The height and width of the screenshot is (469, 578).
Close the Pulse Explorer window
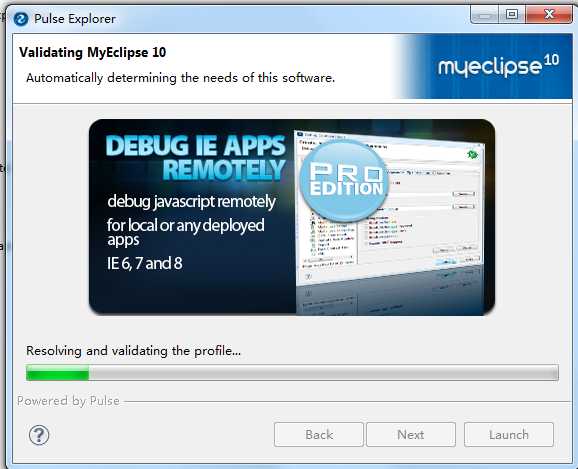click(549, 15)
